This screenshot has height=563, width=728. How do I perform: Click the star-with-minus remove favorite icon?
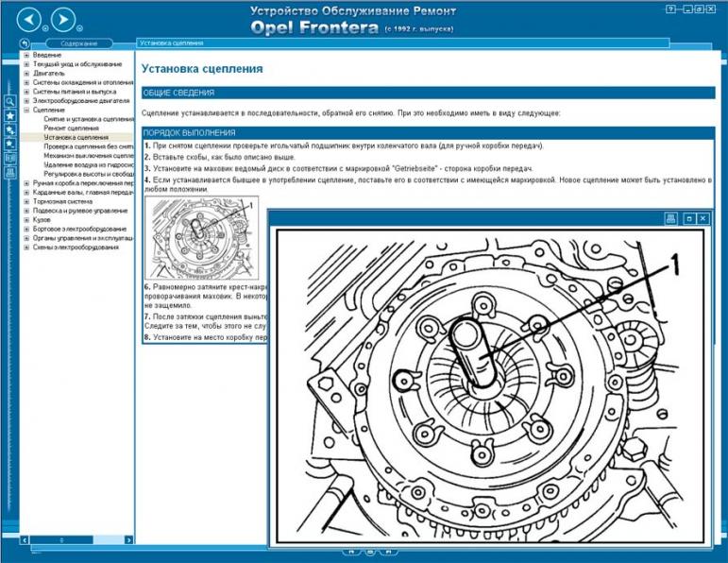point(9,144)
